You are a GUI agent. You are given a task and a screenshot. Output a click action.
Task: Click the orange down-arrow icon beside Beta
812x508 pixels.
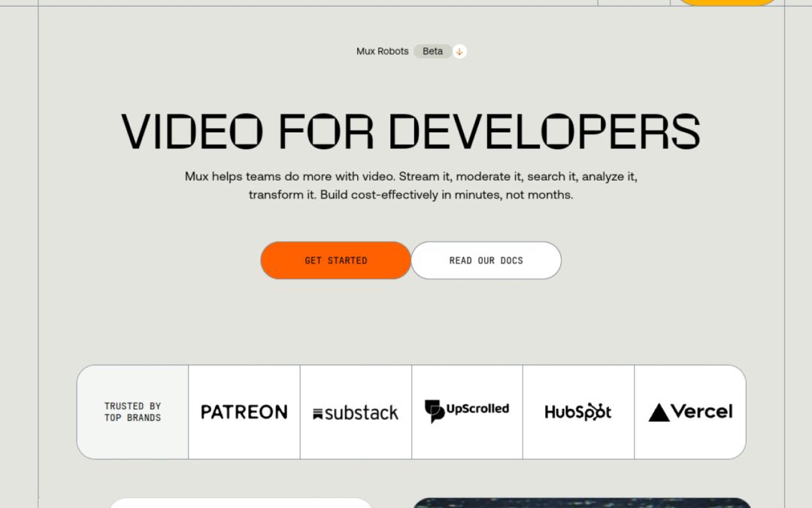[459, 51]
